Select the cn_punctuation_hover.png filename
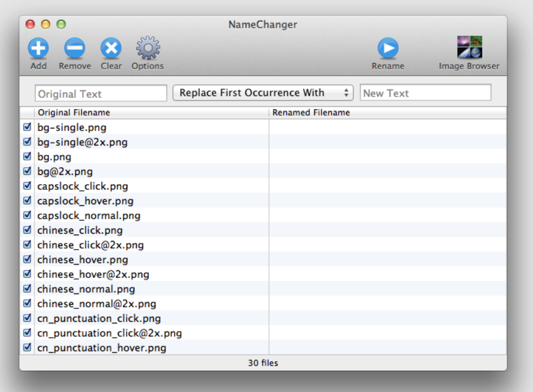This screenshot has width=533, height=392. (x=102, y=348)
